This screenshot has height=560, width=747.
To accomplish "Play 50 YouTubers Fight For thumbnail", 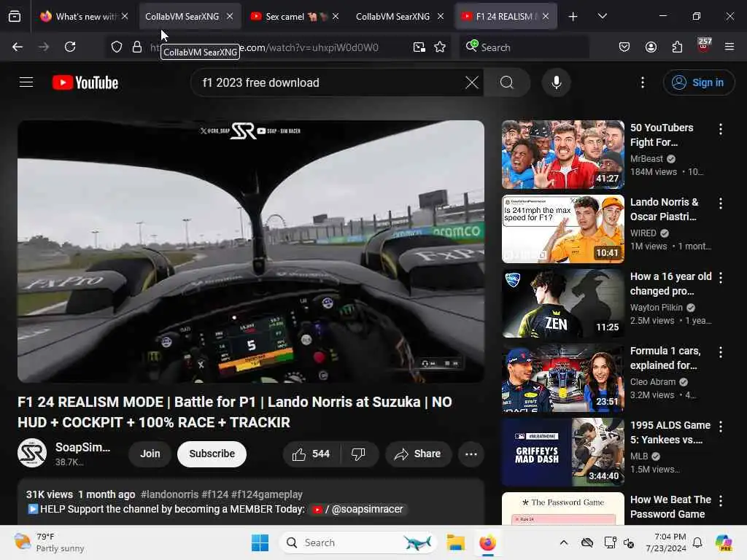I will click(562, 155).
